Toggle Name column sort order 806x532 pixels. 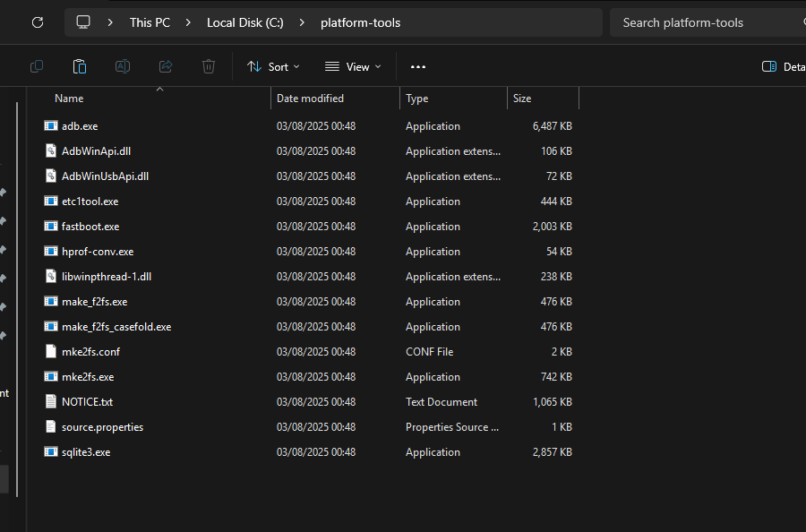point(69,98)
